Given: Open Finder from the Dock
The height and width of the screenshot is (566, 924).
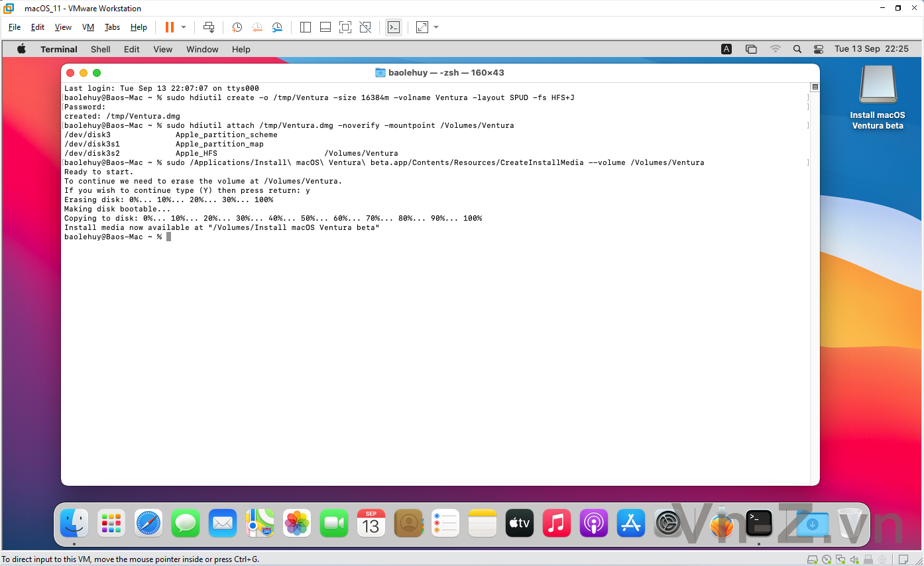Looking at the screenshot, I should [74, 524].
